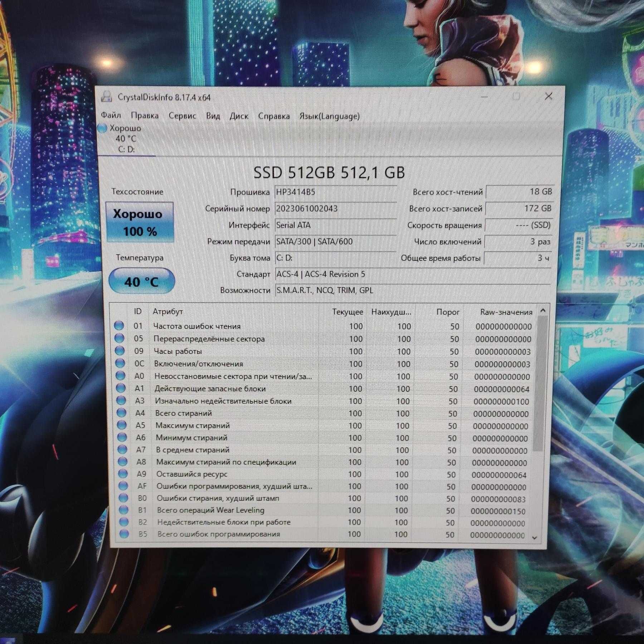644x644 pixels.
Task: Close the CrystalDiskInfo window
Action: click(x=548, y=96)
